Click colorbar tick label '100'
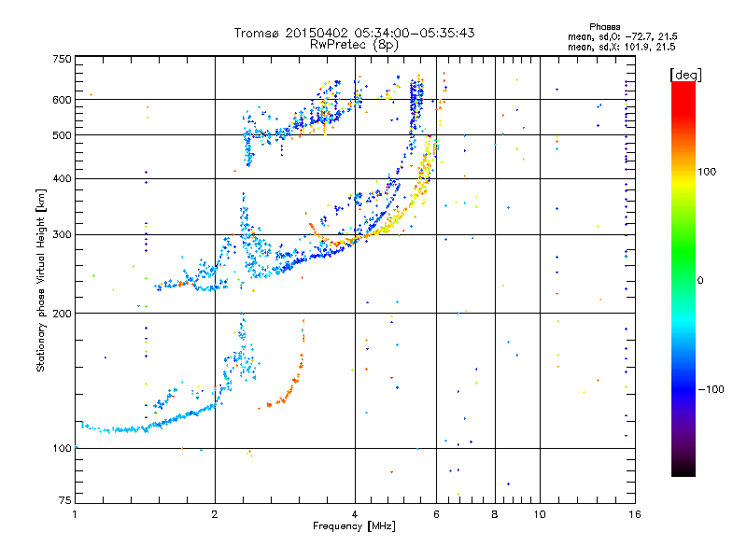747x560 pixels. point(707,172)
